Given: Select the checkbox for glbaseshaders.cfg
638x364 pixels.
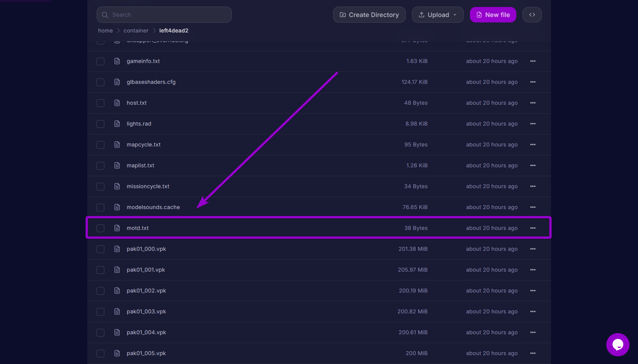Looking at the screenshot, I should click(x=100, y=82).
